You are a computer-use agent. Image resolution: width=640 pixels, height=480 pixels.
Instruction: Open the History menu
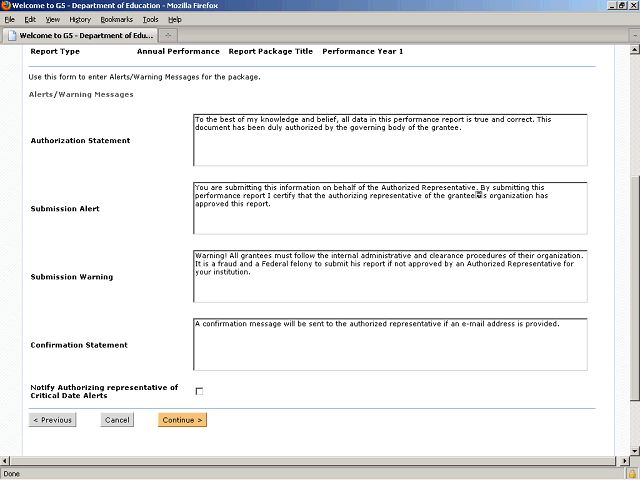(x=80, y=20)
